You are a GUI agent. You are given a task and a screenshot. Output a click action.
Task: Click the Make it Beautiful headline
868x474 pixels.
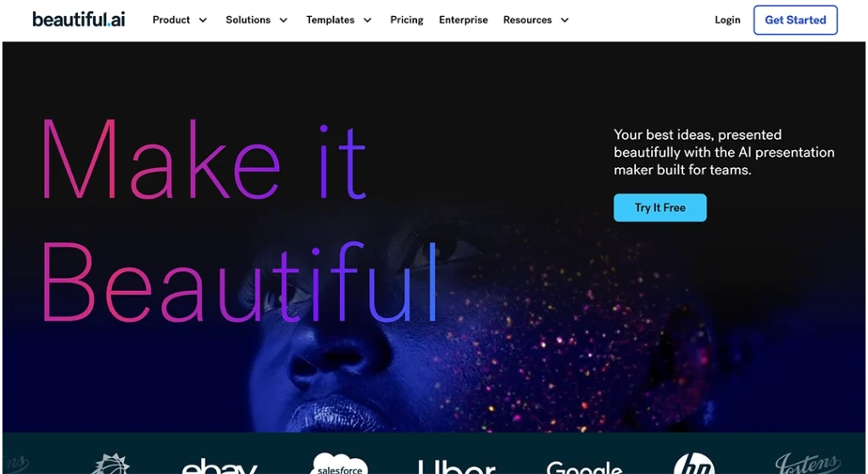[x=240, y=220]
